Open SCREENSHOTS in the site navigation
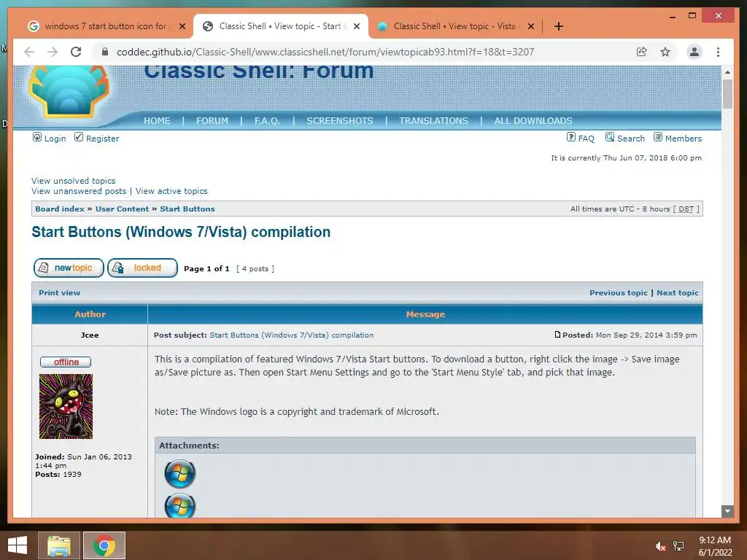The image size is (747, 560). (340, 121)
